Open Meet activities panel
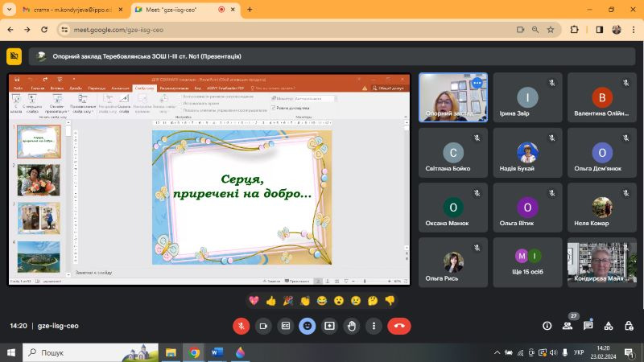Viewport: 644px width, 362px height. pyautogui.click(x=609, y=326)
